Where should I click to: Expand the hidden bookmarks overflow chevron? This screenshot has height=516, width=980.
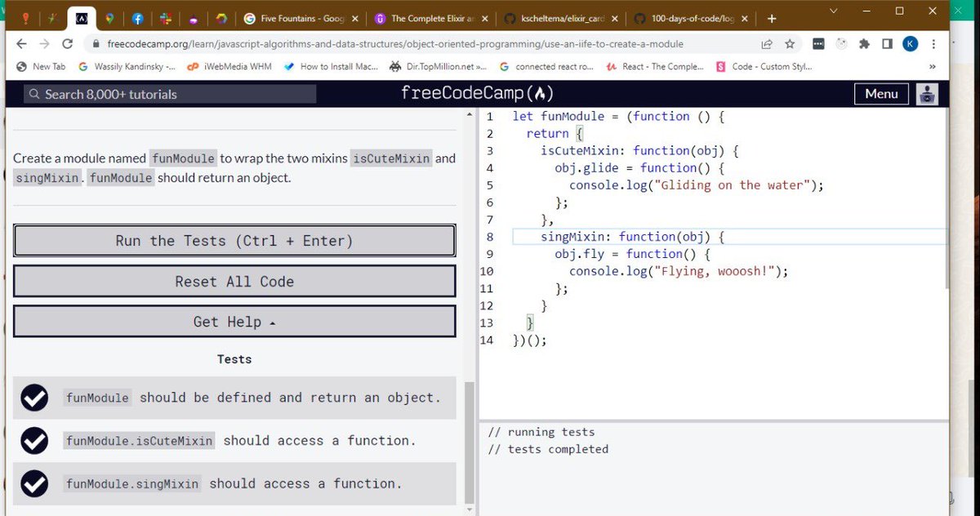click(933, 66)
